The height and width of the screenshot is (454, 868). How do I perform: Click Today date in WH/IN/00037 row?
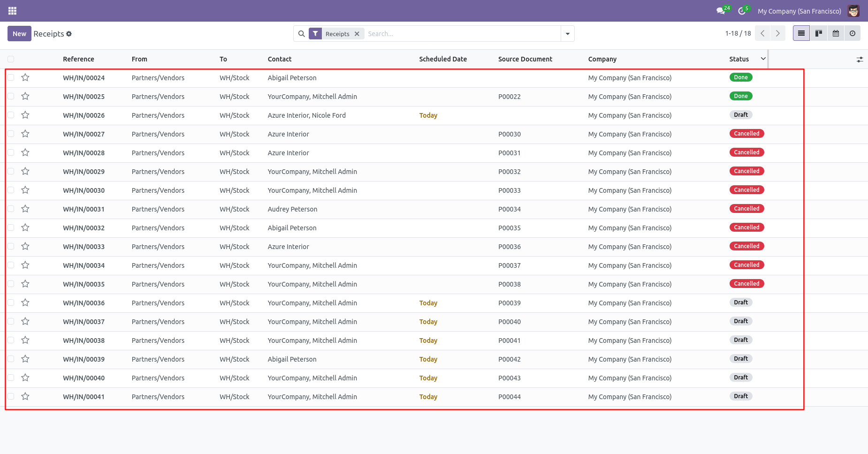pyautogui.click(x=428, y=322)
